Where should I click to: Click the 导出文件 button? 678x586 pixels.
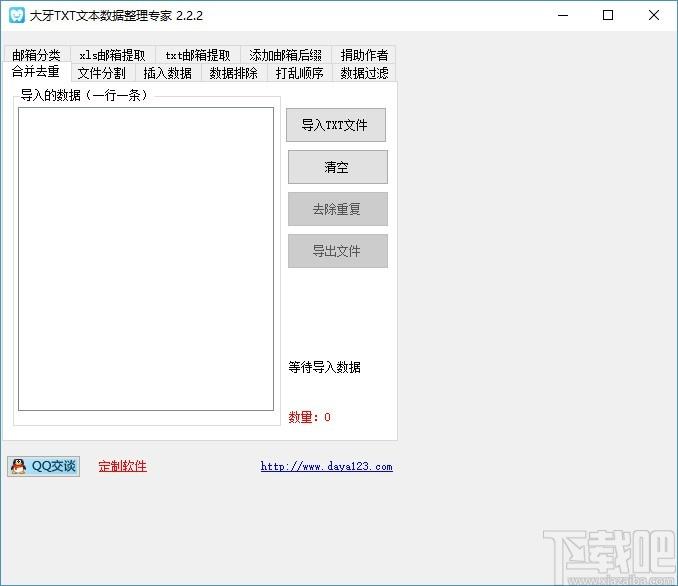[338, 251]
